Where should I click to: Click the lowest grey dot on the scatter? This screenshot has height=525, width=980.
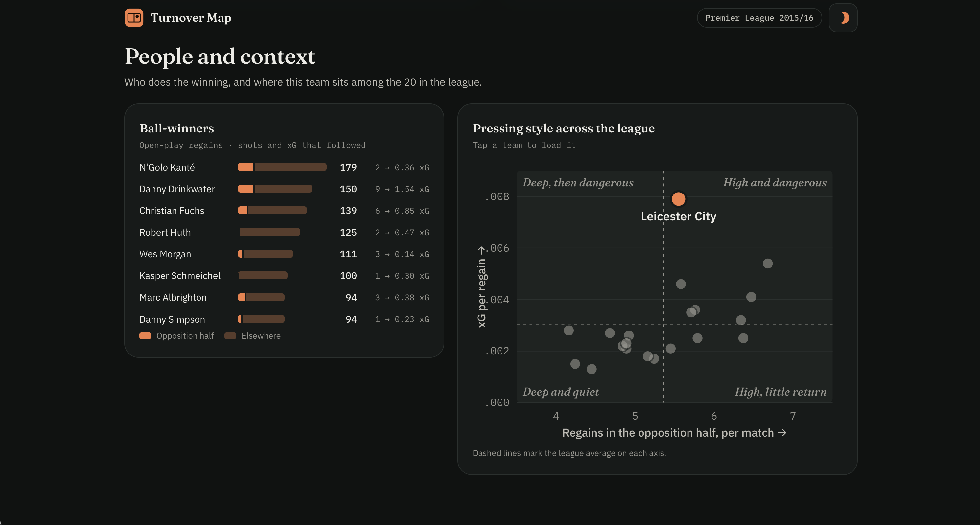coord(592,369)
